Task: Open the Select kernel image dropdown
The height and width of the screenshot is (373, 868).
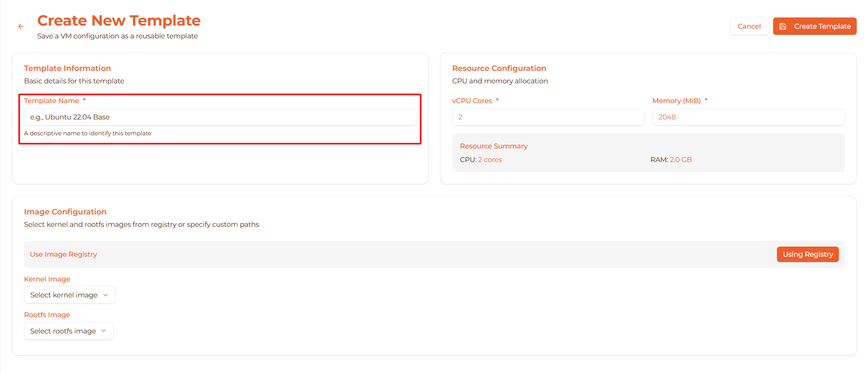Action: pyautogui.click(x=69, y=295)
